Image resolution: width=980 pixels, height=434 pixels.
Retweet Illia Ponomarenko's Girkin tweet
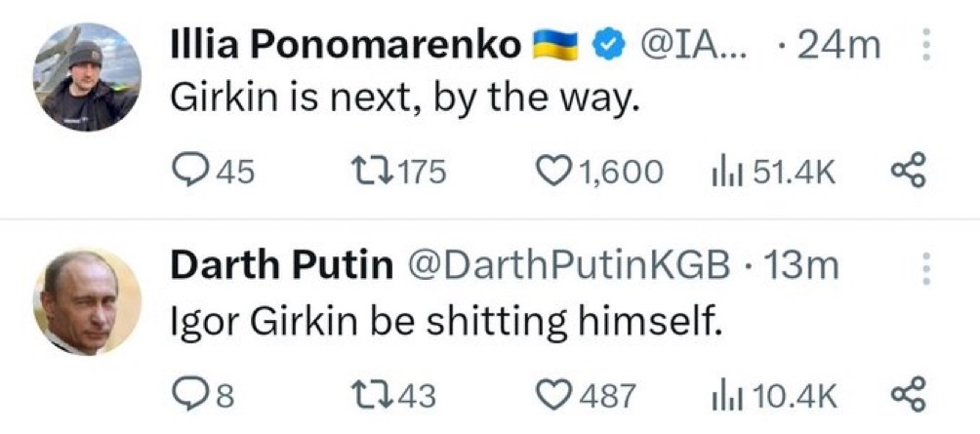[376, 173]
